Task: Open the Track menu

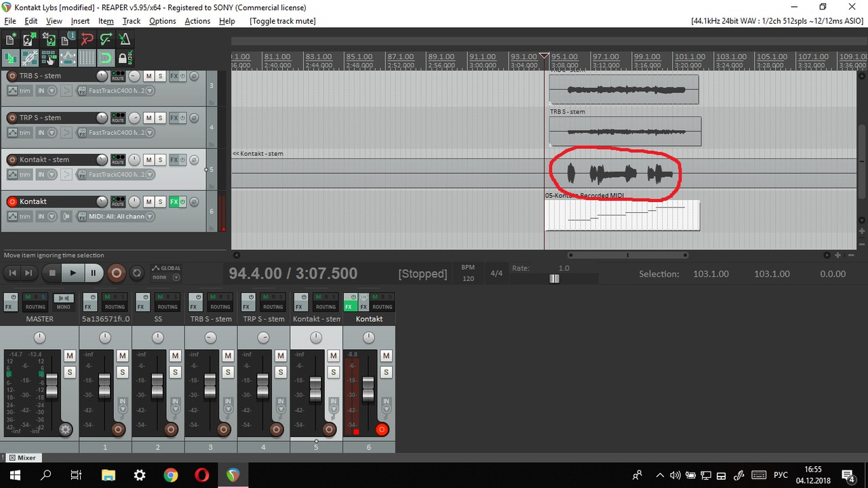Action: (131, 21)
